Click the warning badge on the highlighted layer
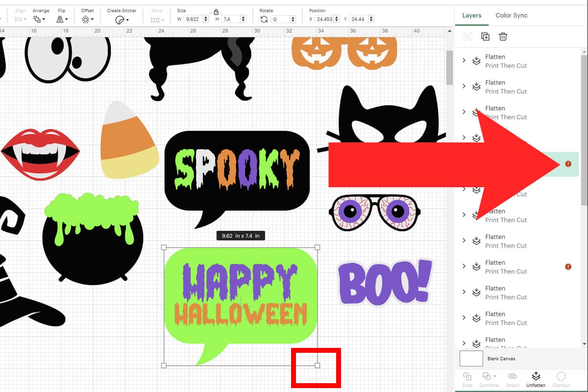 pos(568,164)
